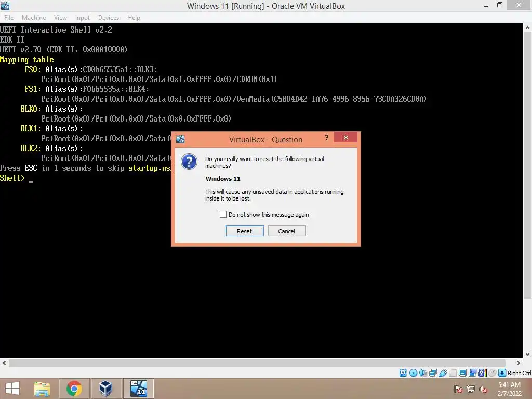The image size is (532, 399).
Task: Open the Windows Start button
Action: click(12, 389)
